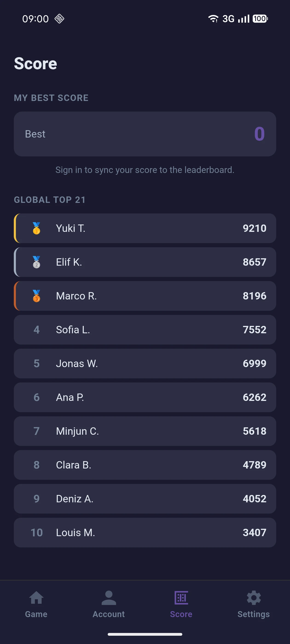The width and height of the screenshot is (290, 644).
Task: Tap the Best score card
Action: click(145, 134)
